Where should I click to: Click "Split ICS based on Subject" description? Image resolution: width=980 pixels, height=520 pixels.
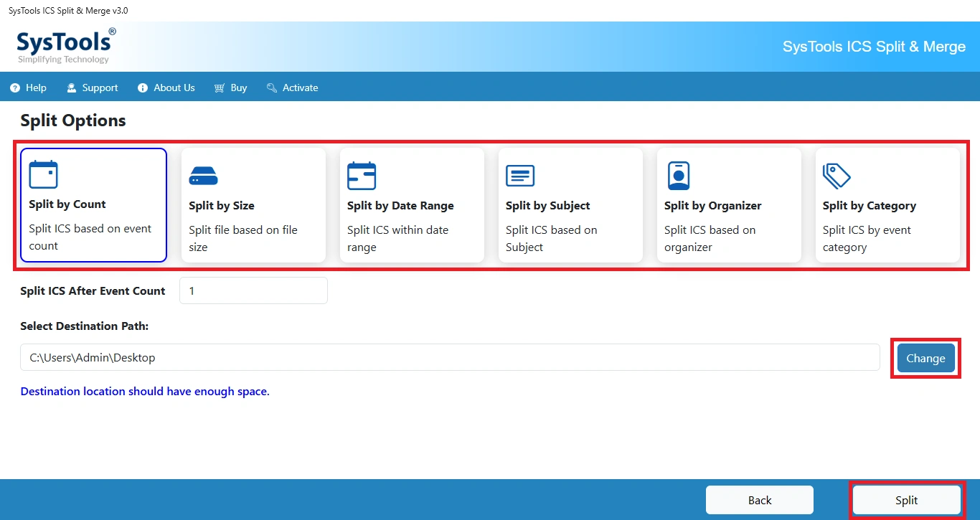pos(552,239)
